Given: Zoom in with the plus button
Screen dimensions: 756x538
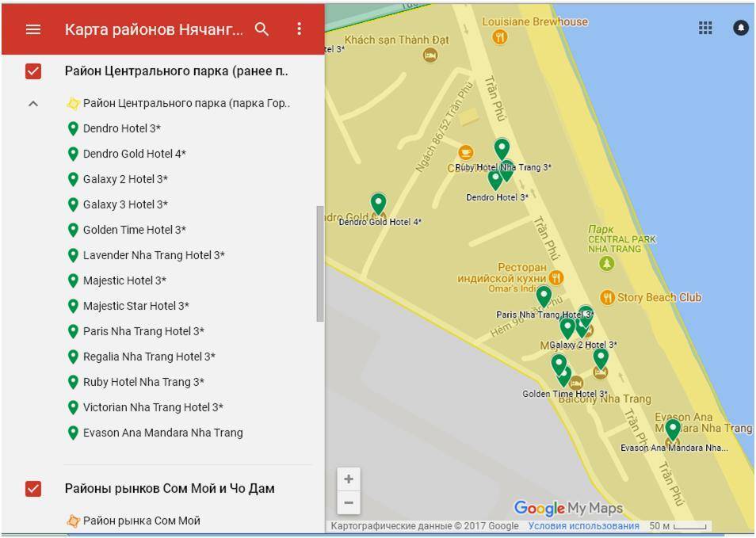Looking at the screenshot, I should (x=349, y=479).
